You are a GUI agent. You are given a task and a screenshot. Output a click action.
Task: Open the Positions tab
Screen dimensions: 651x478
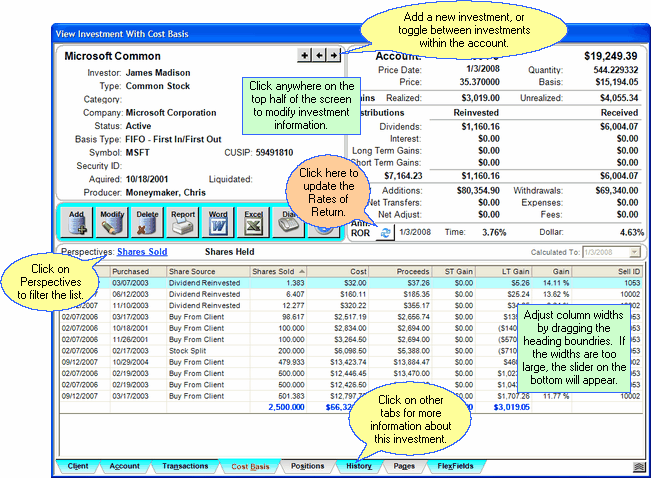coord(306,466)
